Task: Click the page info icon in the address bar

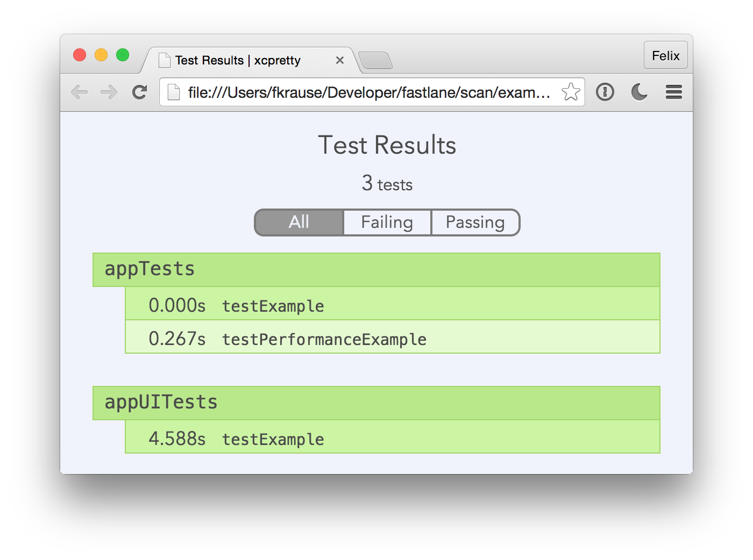Action: coord(173,92)
